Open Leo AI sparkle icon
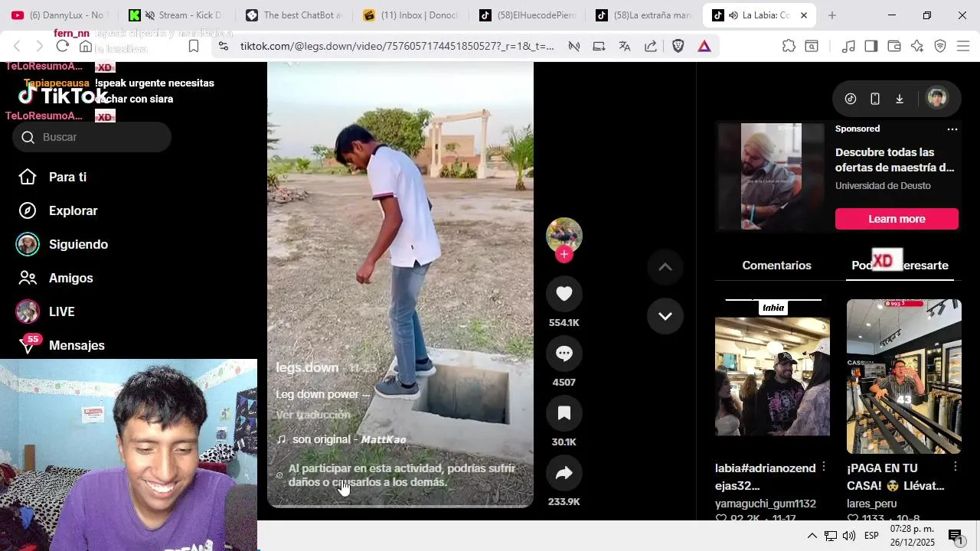 pos(917,47)
